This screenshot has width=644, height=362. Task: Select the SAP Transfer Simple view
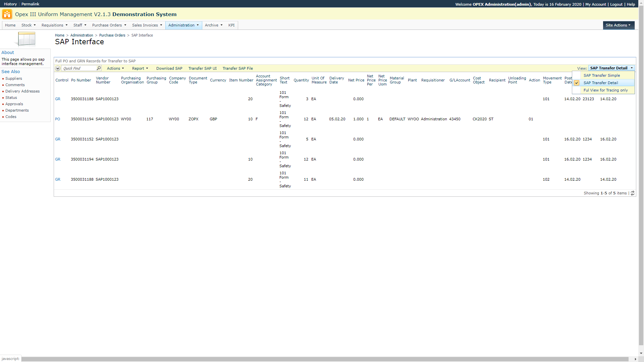[x=601, y=75]
